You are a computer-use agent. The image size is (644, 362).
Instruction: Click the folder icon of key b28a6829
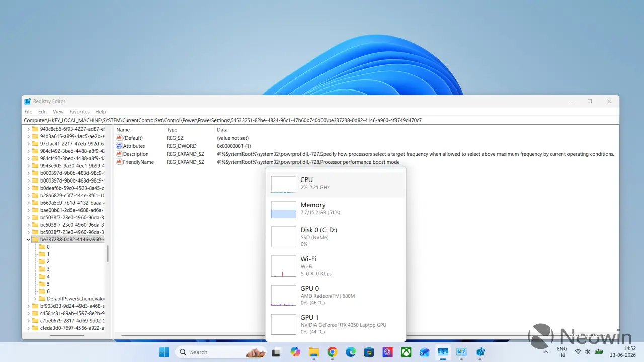tap(35, 195)
